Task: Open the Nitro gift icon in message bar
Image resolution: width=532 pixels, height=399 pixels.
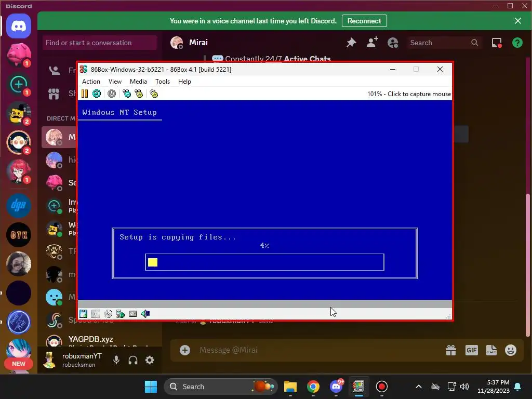Action: [450, 350]
